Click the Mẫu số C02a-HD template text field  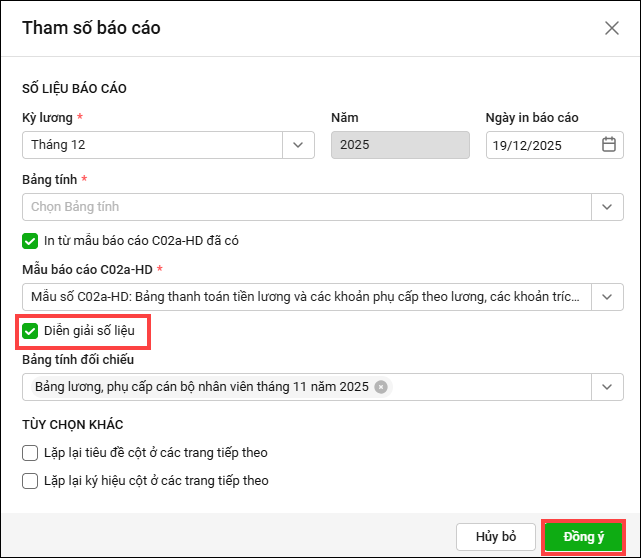pyautogui.click(x=300, y=297)
